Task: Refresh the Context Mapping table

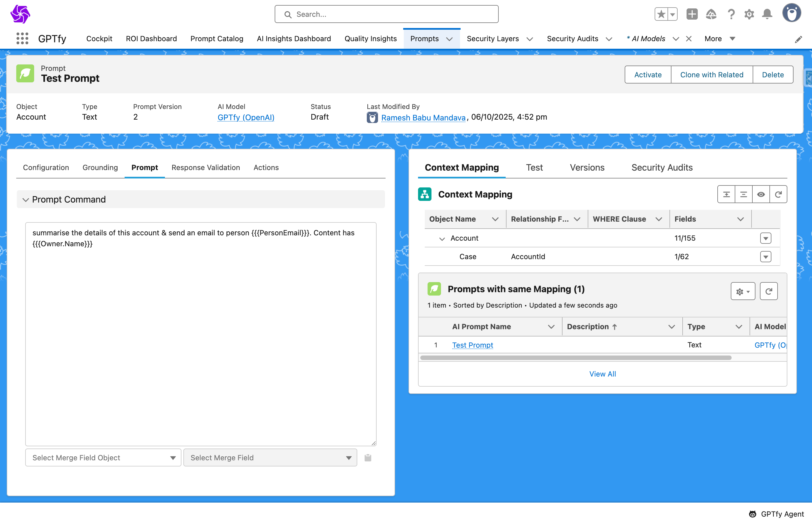Action: 778,194
